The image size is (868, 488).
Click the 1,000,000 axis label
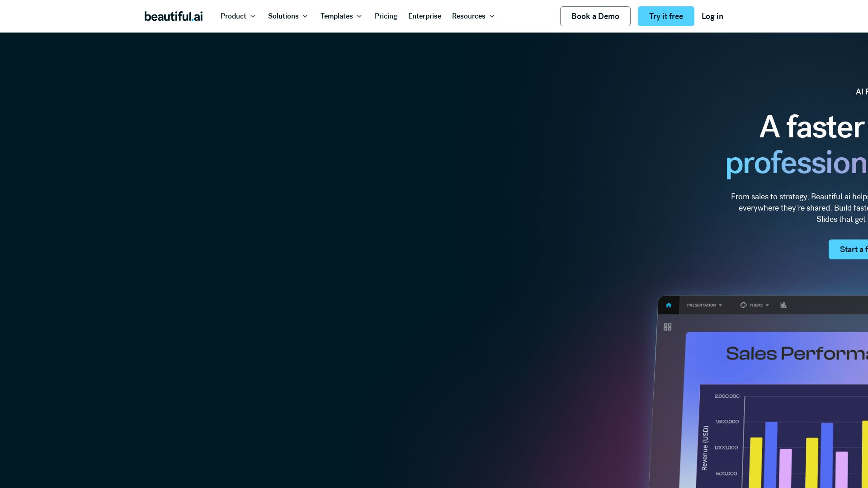pyautogui.click(x=726, y=448)
